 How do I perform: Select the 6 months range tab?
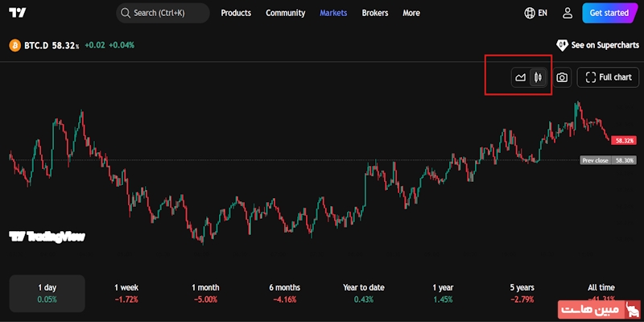[x=285, y=293]
